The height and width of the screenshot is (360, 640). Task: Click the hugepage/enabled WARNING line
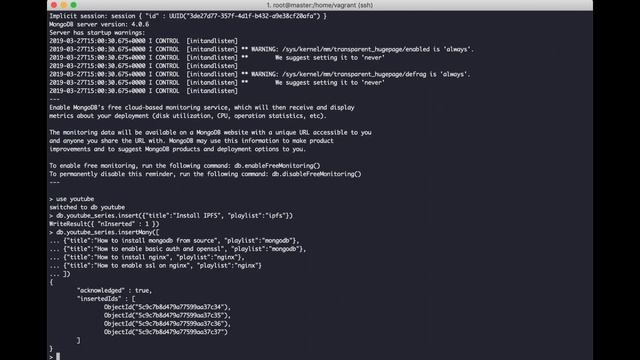point(262,49)
